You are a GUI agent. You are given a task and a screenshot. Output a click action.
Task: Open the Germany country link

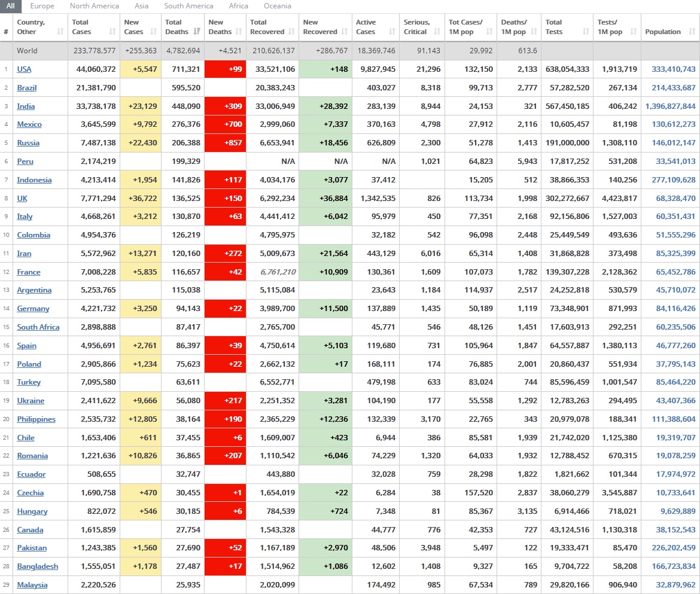click(x=33, y=309)
